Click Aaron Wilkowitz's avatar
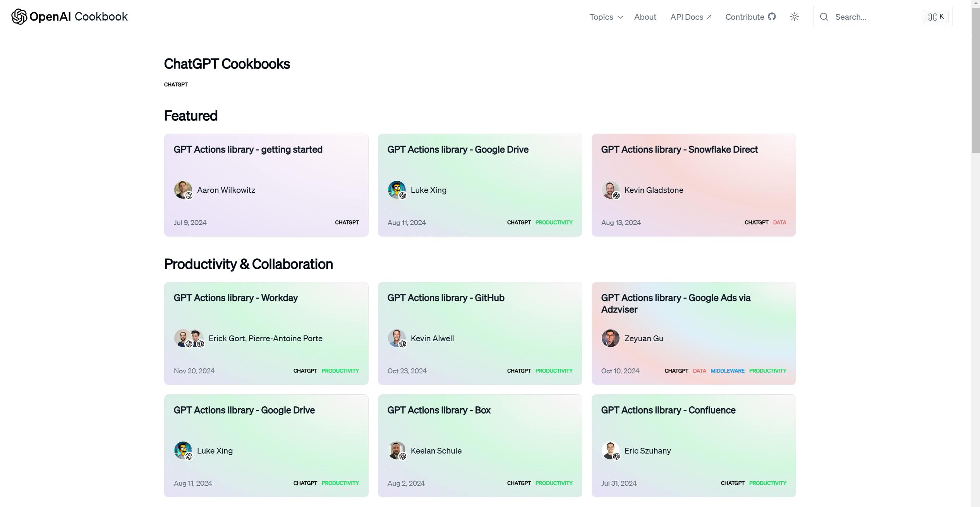 point(183,190)
